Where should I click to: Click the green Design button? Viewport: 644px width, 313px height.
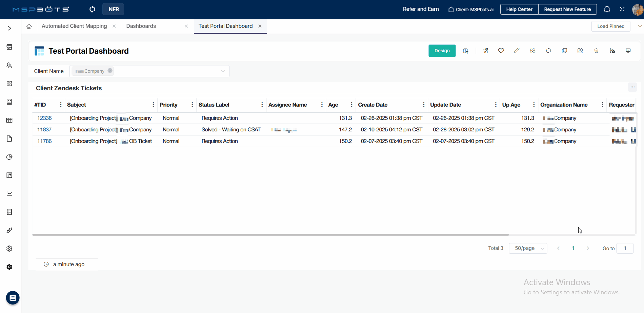point(442,51)
